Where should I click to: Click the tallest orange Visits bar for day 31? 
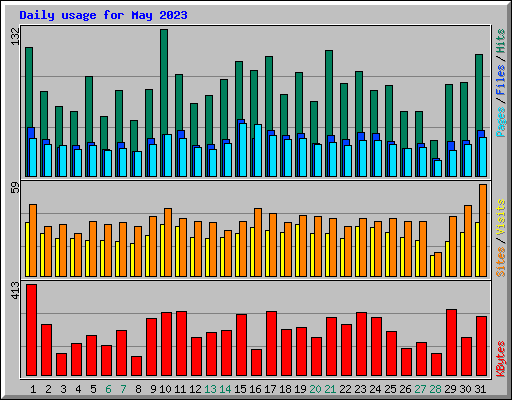point(483,230)
